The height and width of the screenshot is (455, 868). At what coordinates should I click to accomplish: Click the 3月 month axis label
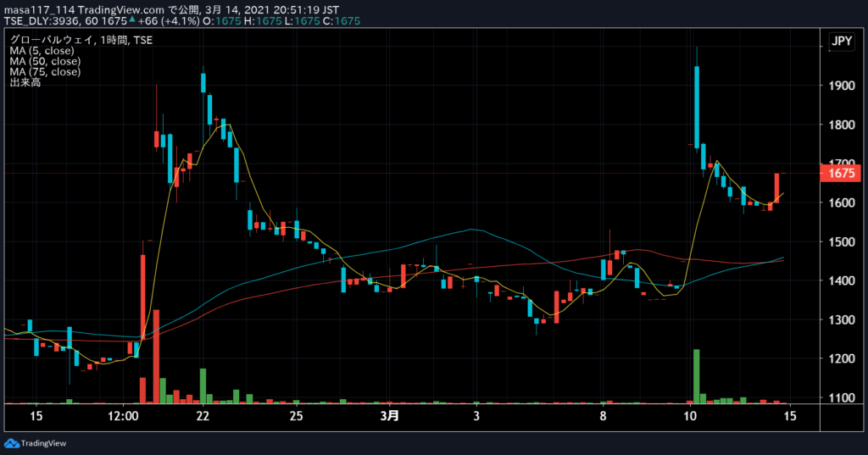coord(390,416)
